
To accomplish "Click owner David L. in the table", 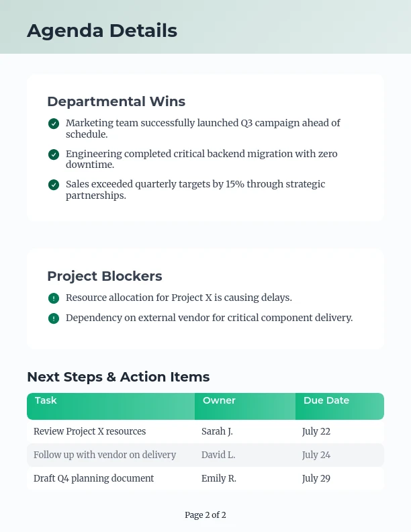I will [x=218, y=455].
